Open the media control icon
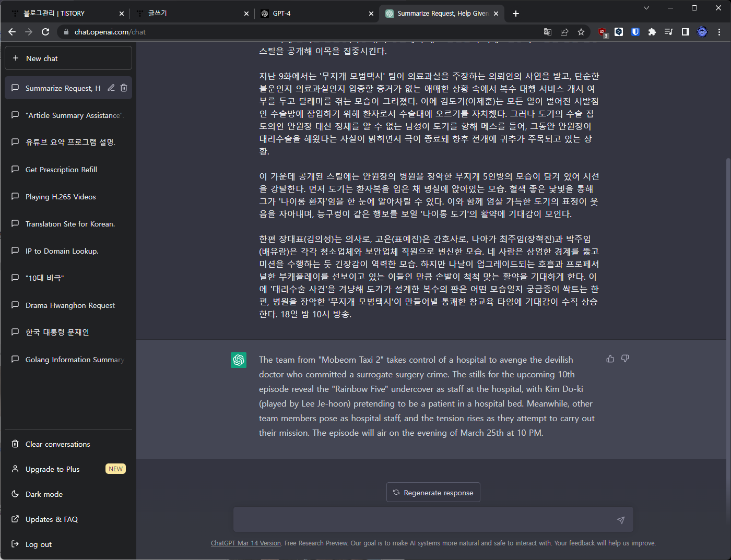This screenshot has height=560, width=731. coord(669,32)
